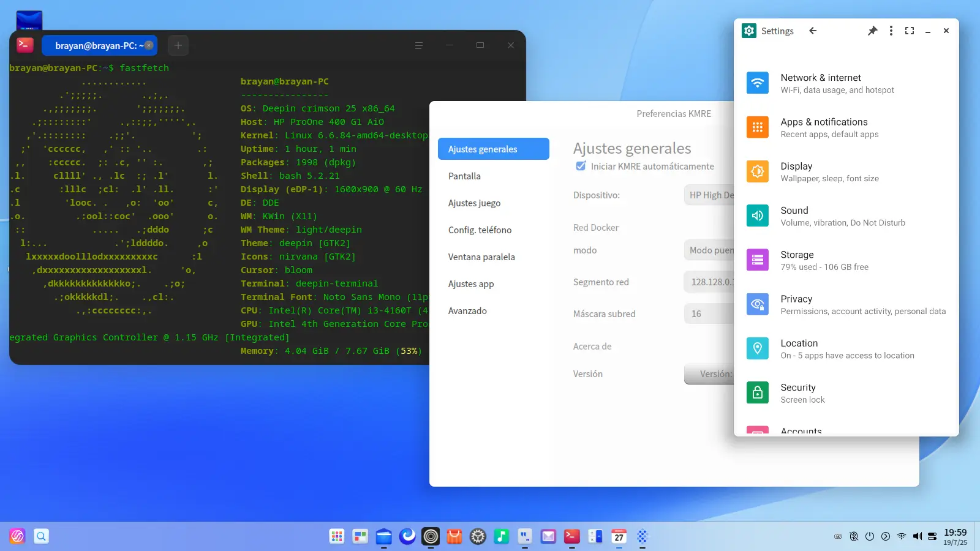Viewport: 980px width, 551px height.
Task: Click 'Wallpaper, sleep, font size' subtitle
Action: click(829, 179)
